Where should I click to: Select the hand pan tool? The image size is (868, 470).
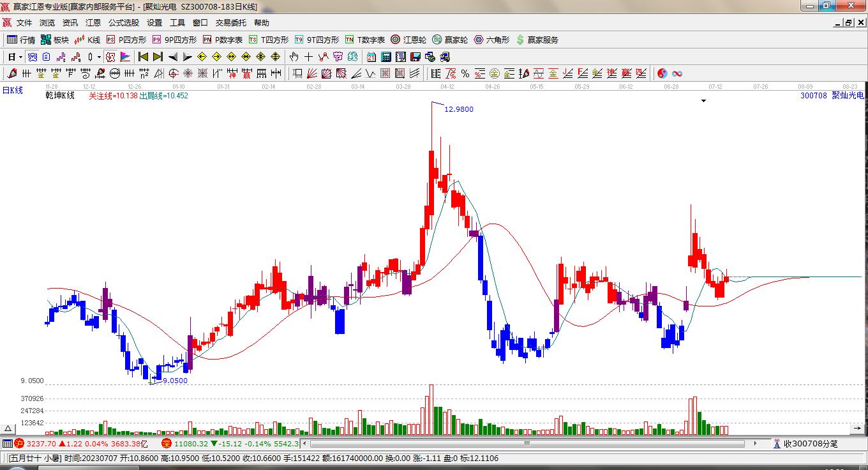click(x=294, y=57)
